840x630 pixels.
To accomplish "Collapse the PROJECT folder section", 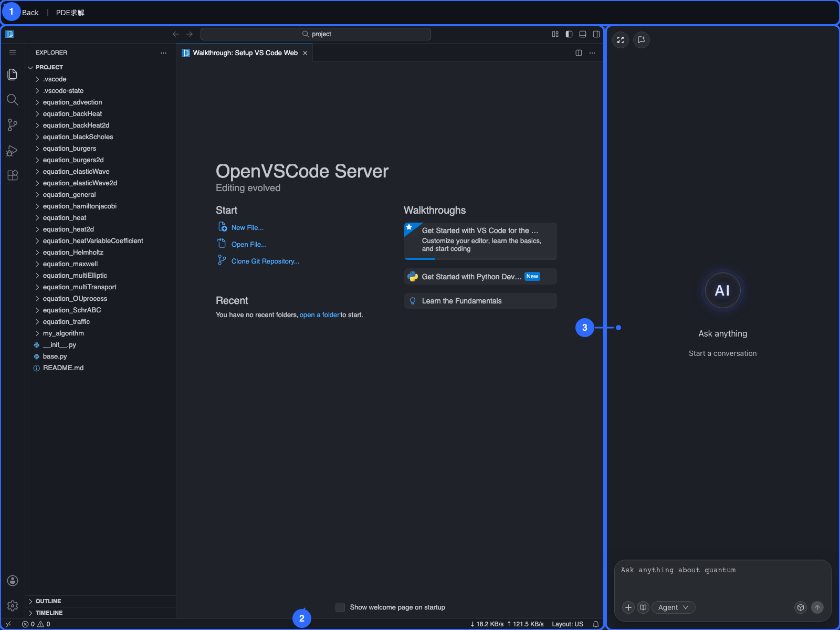I will (101, 67).
